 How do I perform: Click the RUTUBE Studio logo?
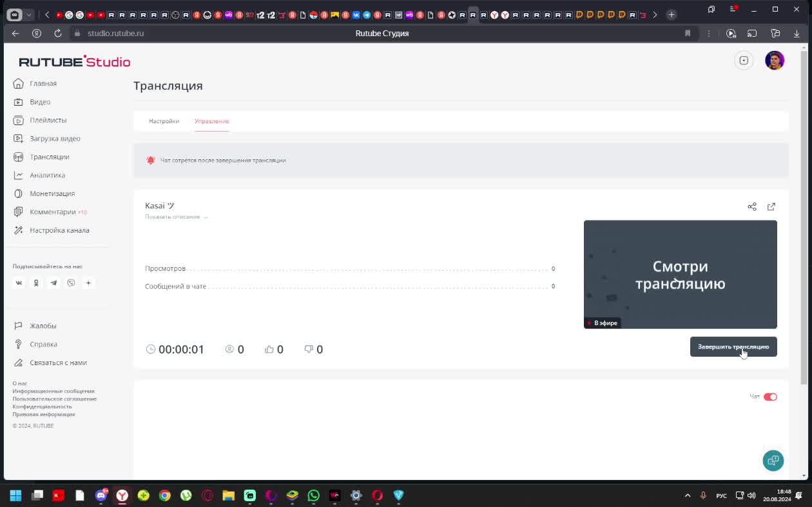75,61
